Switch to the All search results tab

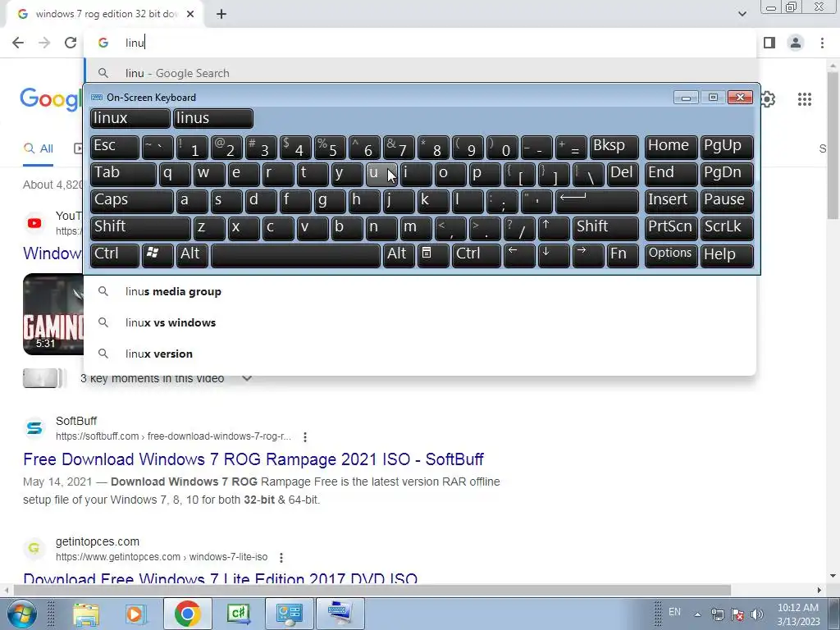coord(38,148)
